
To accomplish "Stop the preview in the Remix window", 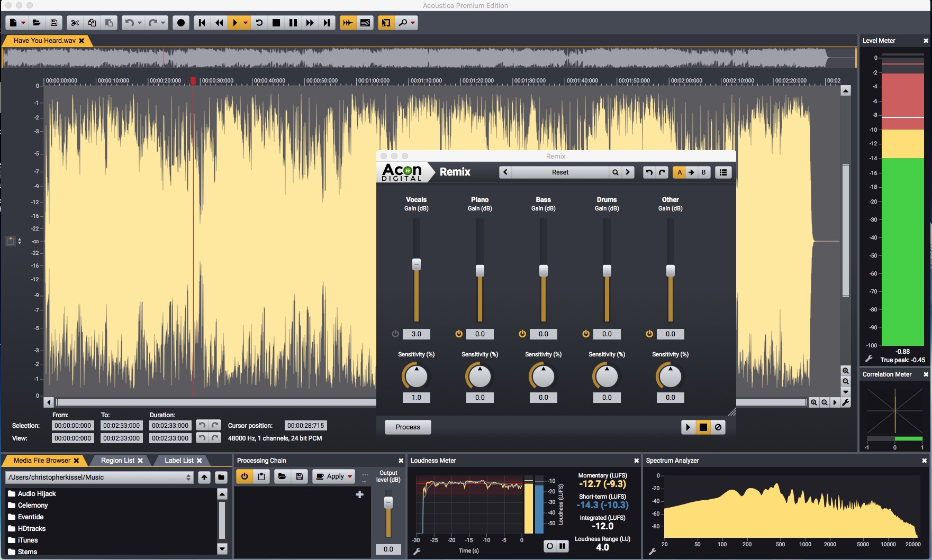I will [703, 427].
